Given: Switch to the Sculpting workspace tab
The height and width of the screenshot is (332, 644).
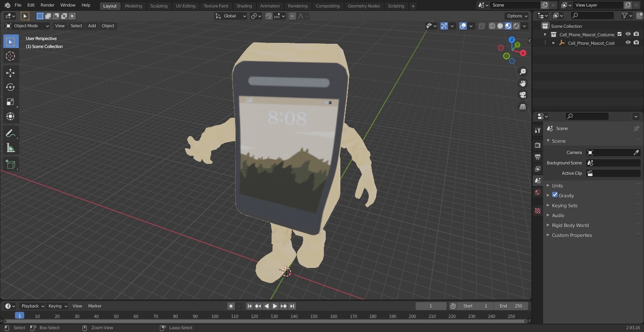Looking at the screenshot, I should coord(159,6).
